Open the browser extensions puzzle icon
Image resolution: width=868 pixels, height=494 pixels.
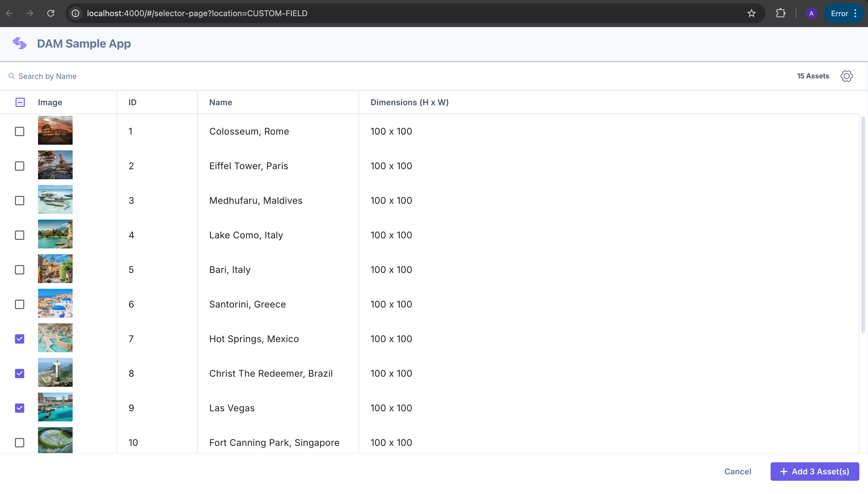(781, 13)
